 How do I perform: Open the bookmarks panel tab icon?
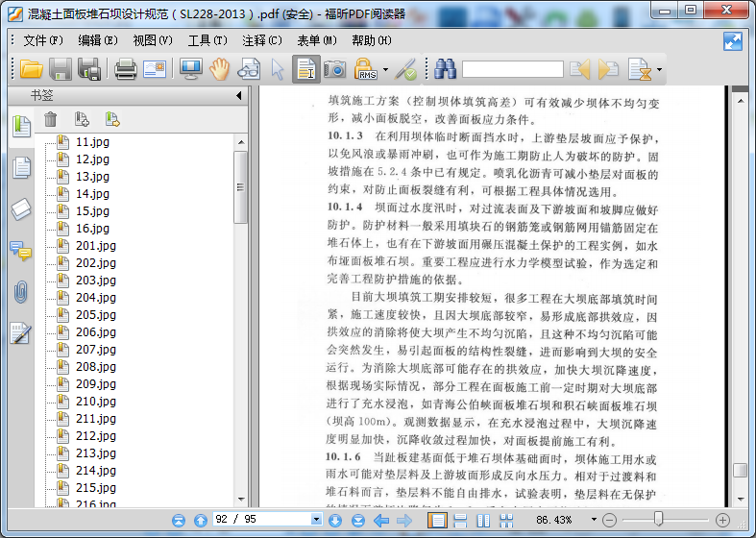coord(21,126)
